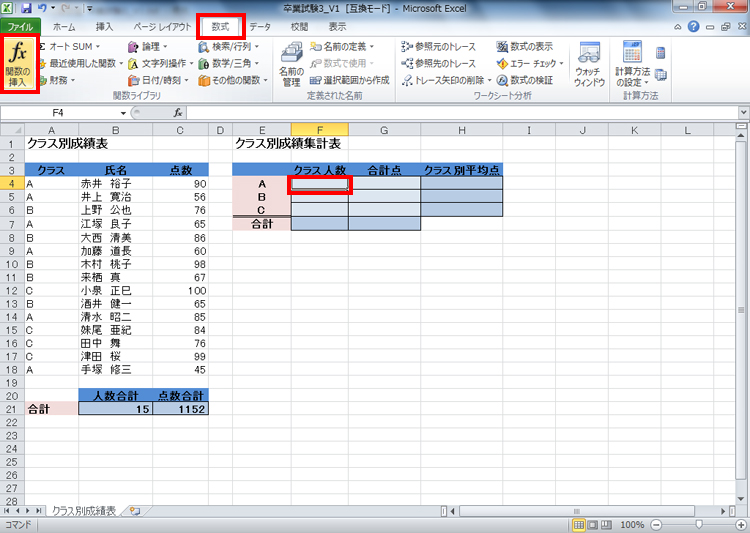The height and width of the screenshot is (533, 750).
Task: Select the クラス別成績表 sheet tab
Action: [84, 511]
